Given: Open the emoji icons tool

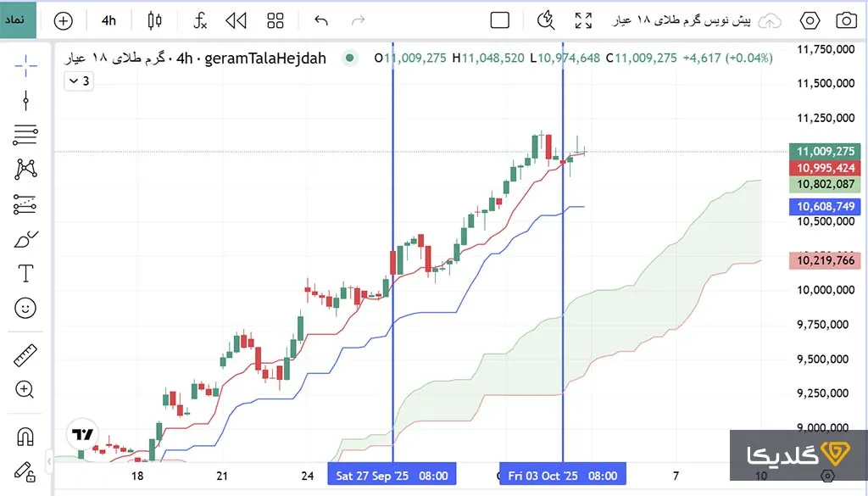Looking at the screenshot, I should [25, 308].
